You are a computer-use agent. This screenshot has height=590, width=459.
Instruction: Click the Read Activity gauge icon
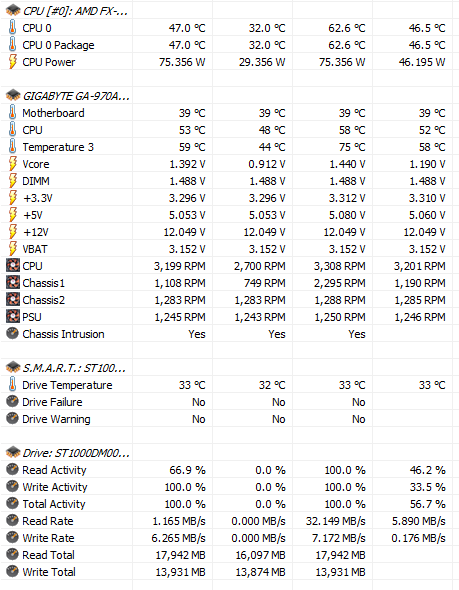point(12,469)
